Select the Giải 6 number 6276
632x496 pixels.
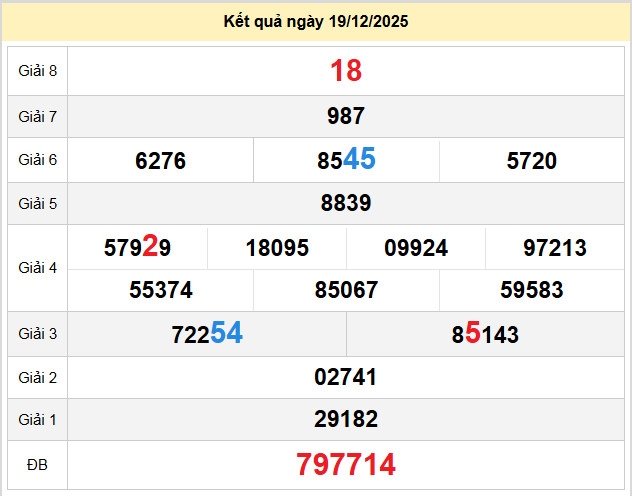[160, 161]
